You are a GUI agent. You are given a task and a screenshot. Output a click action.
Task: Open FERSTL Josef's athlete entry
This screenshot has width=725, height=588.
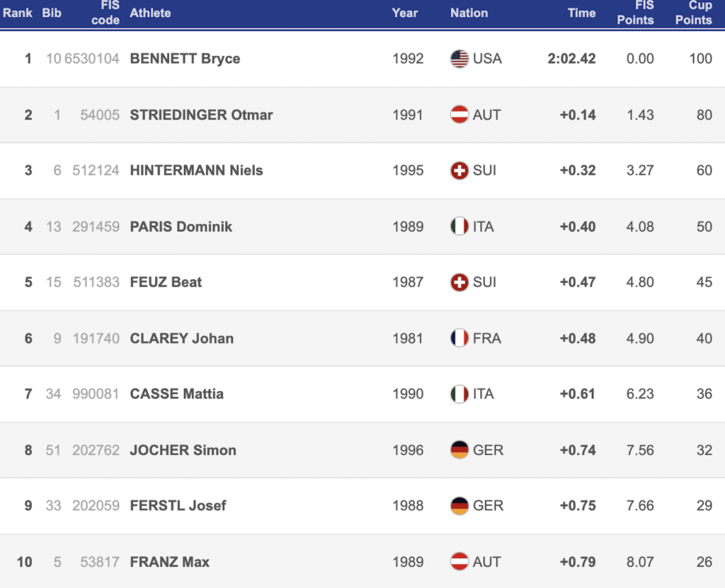click(178, 506)
